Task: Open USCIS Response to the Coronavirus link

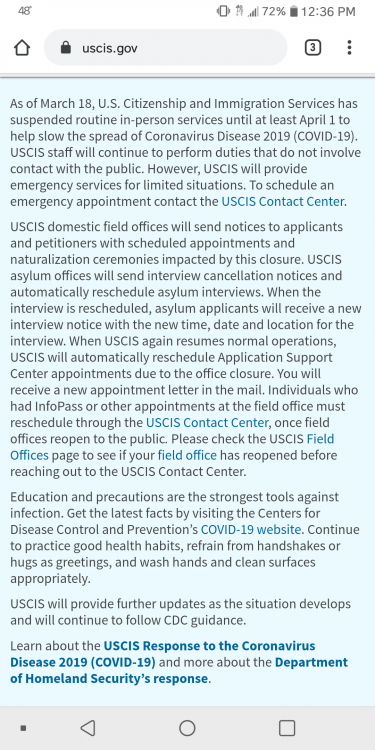Action: [x=163, y=654]
